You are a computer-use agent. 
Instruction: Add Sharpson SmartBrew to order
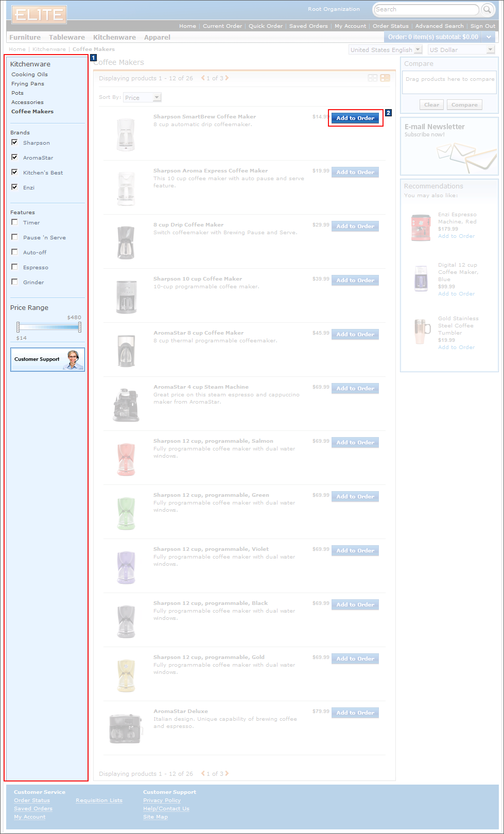[355, 118]
